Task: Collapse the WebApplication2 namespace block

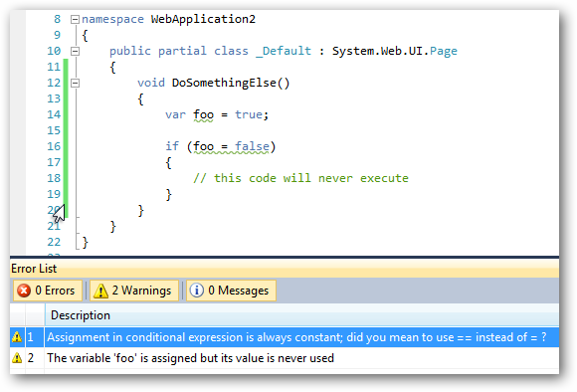Action: (x=75, y=19)
